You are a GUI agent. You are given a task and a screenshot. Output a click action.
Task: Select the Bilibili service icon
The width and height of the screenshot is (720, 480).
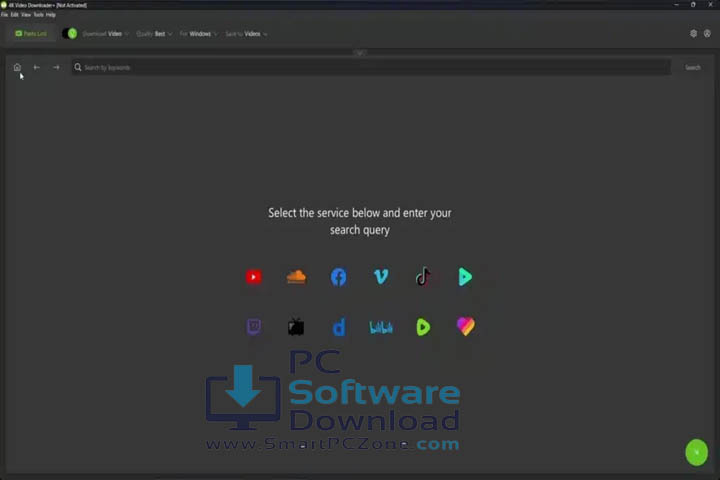pos(381,327)
